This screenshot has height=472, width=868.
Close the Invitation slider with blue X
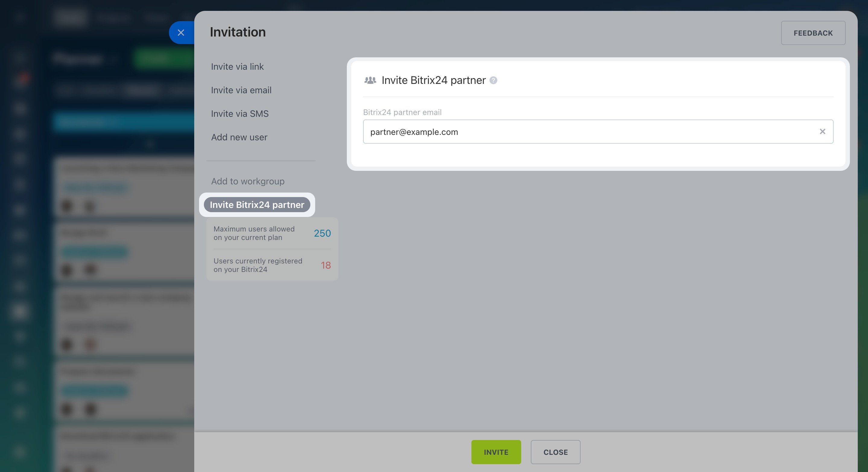[181, 33]
